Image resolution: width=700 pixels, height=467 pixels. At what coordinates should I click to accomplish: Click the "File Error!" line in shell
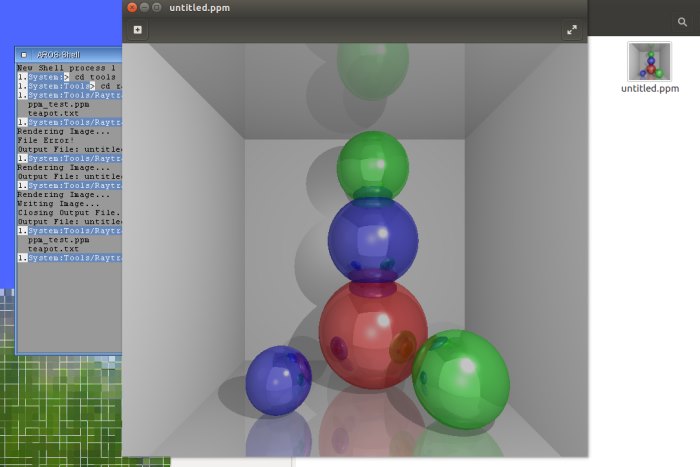click(47, 140)
